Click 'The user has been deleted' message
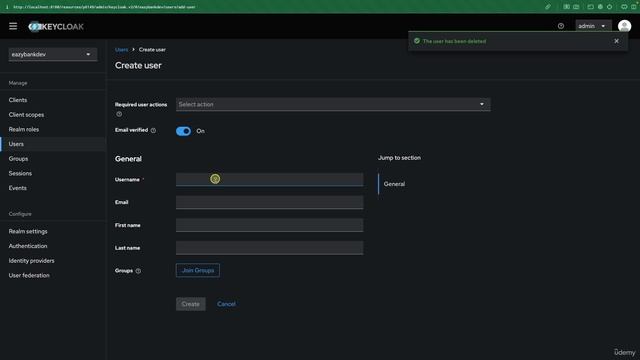This screenshot has height=360, width=640. (454, 41)
